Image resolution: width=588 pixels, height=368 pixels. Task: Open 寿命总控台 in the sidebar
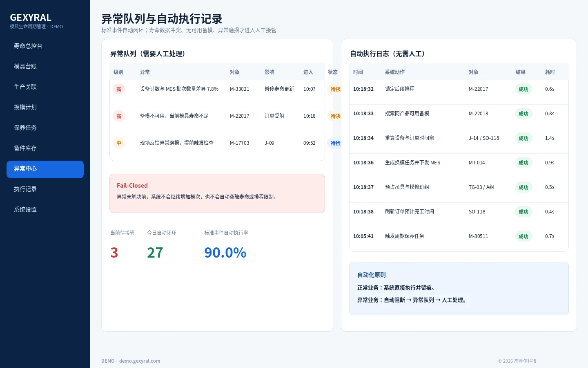45,46
